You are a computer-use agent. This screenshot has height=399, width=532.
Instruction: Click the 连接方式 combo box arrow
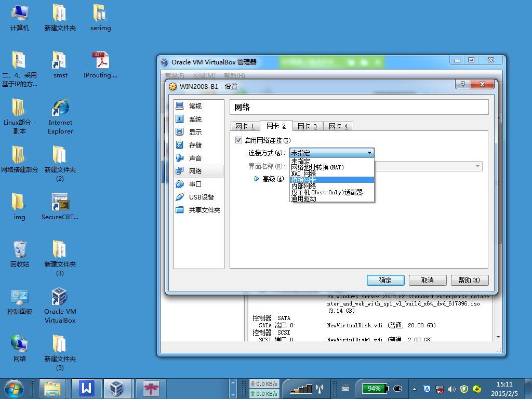pos(369,153)
